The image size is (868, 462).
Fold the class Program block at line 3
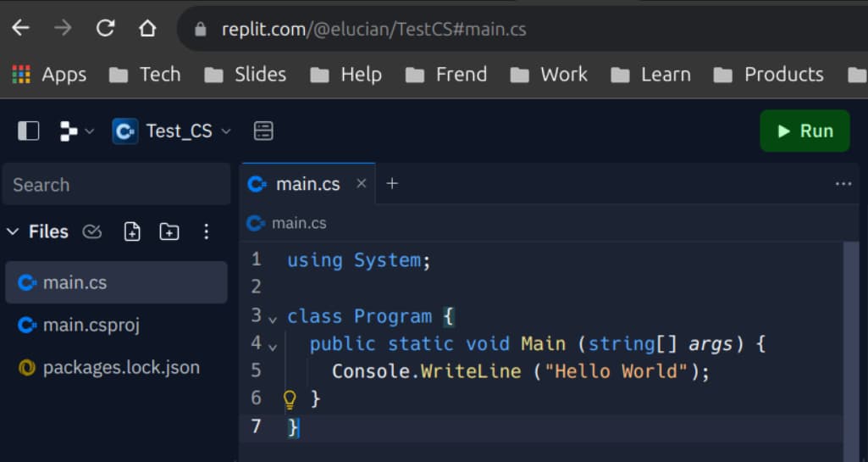(273, 319)
